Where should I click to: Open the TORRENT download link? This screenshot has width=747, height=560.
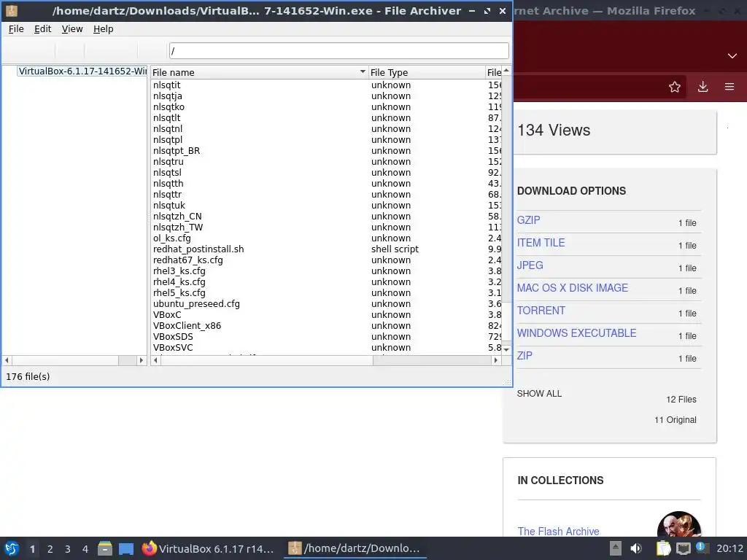(x=541, y=311)
